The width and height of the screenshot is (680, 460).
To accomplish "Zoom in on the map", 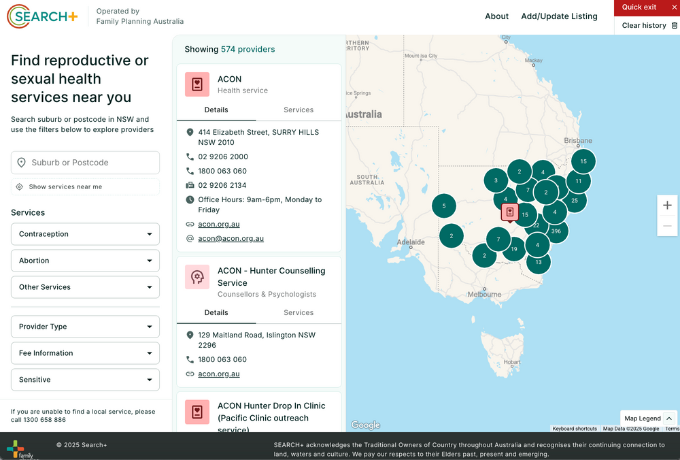I will click(x=667, y=206).
